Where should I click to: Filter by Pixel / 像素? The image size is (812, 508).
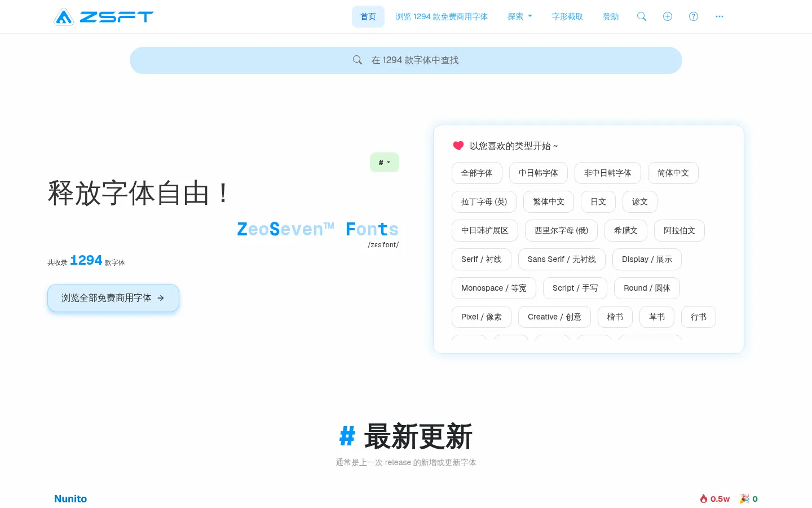coord(482,317)
